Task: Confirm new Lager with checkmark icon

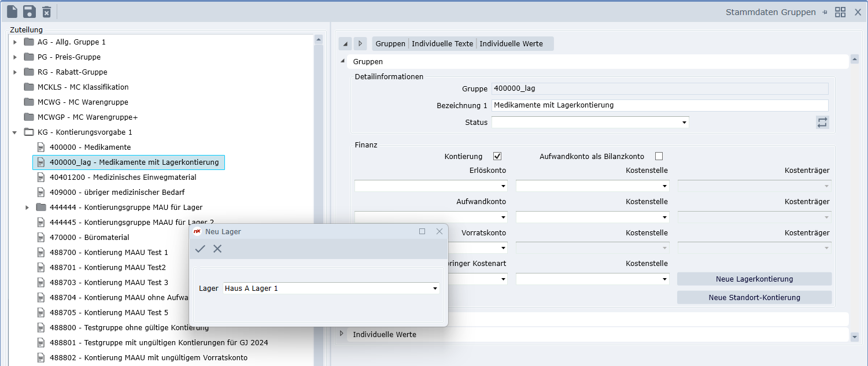Action: [200, 249]
